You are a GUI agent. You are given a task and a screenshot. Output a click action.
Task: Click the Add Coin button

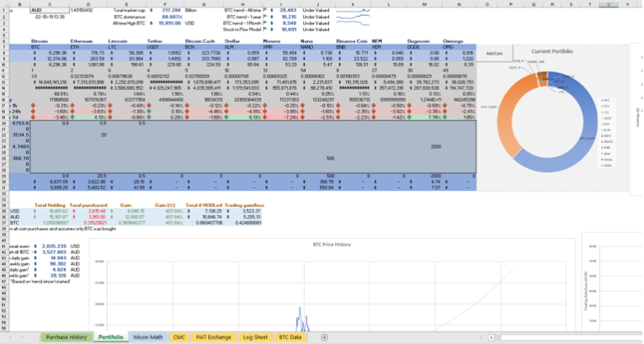click(x=494, y=53)
